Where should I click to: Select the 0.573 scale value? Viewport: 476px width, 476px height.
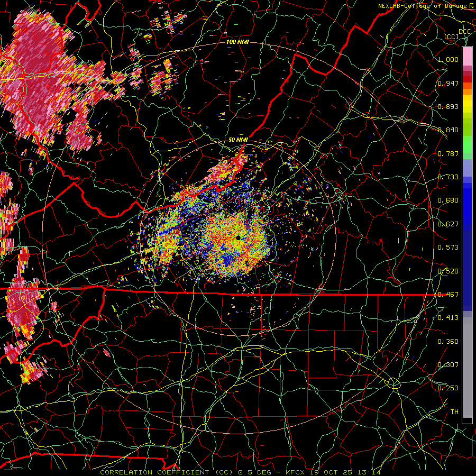(448, 248)
